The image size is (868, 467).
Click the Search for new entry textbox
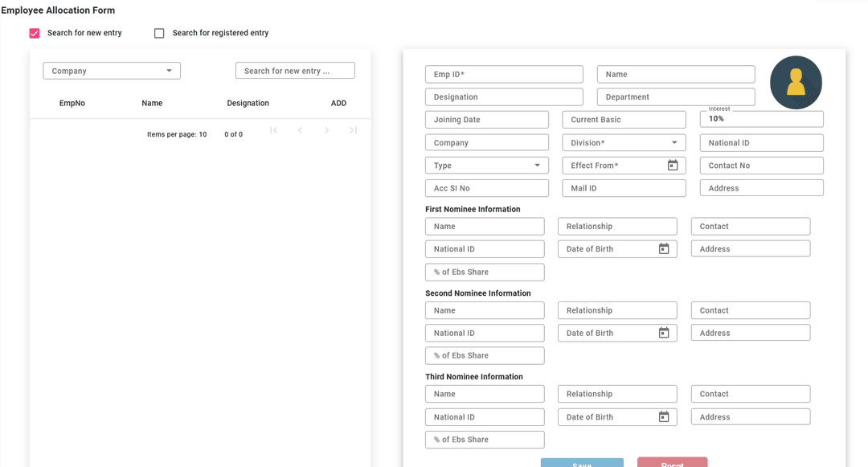click(x=295, y=71)
